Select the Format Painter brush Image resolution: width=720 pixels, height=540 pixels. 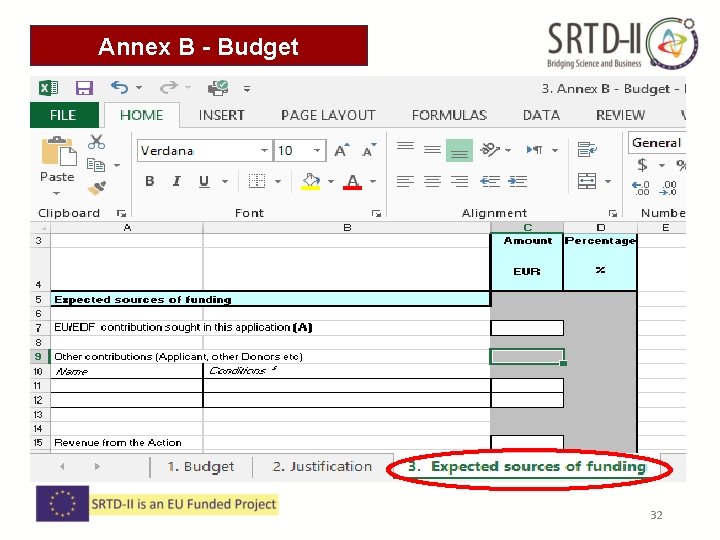coord(97,188)
